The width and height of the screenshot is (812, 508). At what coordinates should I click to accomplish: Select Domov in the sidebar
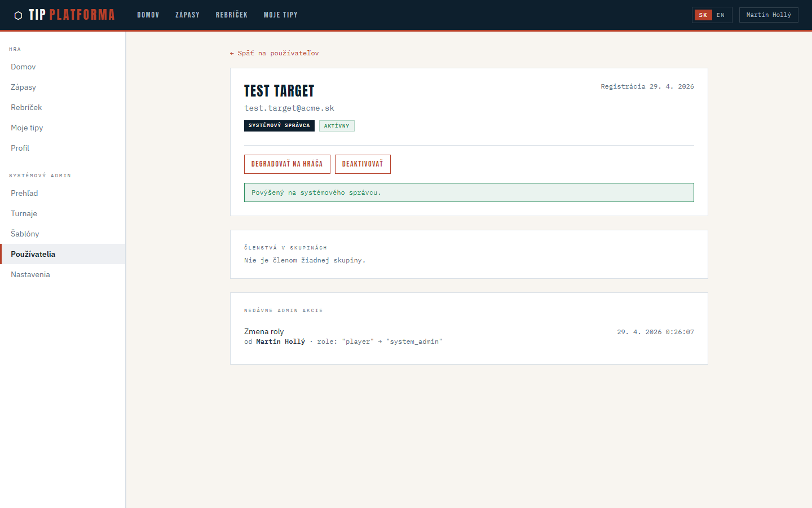click(x=23, y=67)
